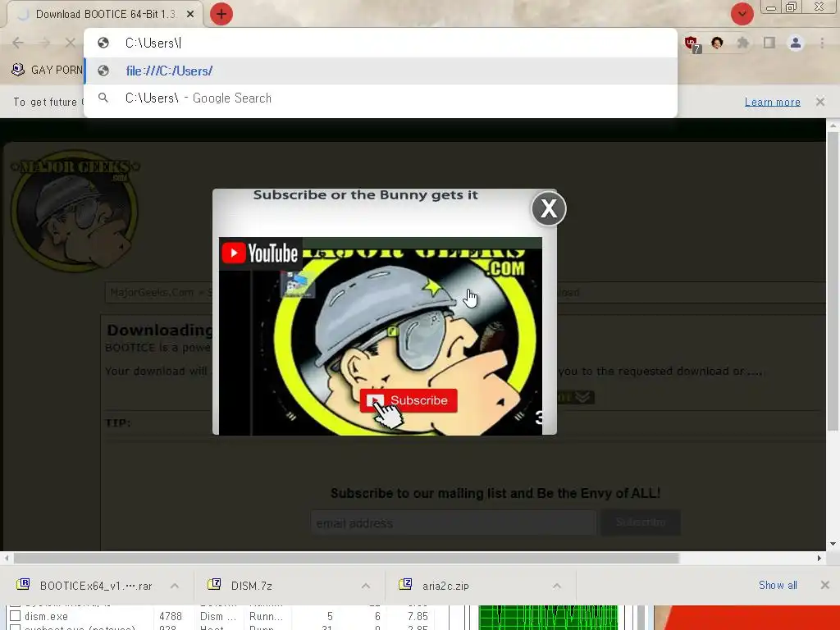Click the MajorGeeks mascot video thumbnail
Image resolution: width=840 pixels, height=630 pixels.
[381, 336]
